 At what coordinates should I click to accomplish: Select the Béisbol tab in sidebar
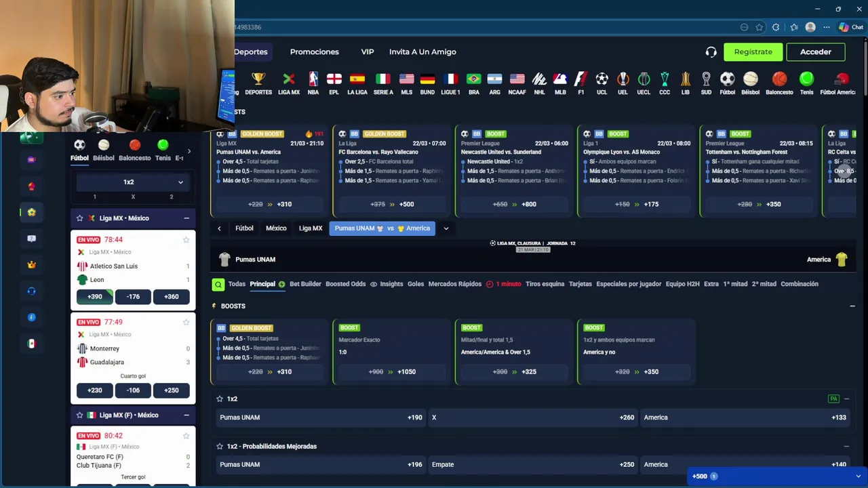click(x=104, y=150)
